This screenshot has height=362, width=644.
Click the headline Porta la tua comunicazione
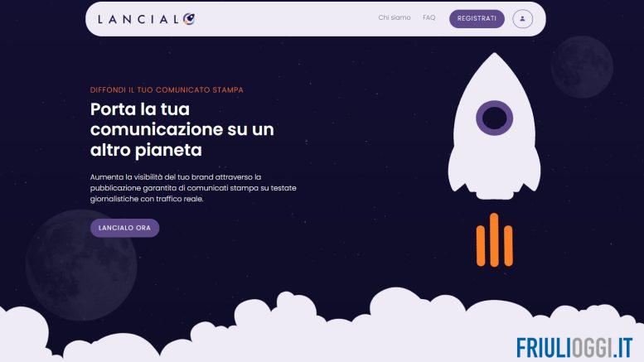[x=182, y=129]
